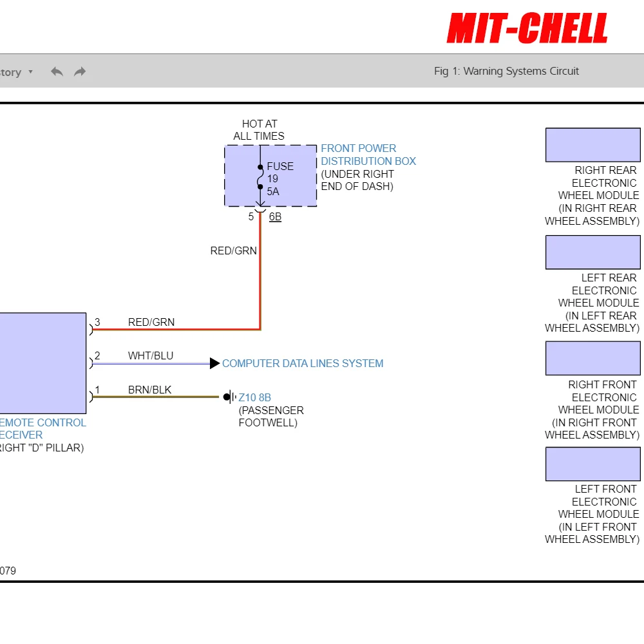
Task: Click the Fig 1 Warning Systems Circuit title
Action: pos(506,71)
